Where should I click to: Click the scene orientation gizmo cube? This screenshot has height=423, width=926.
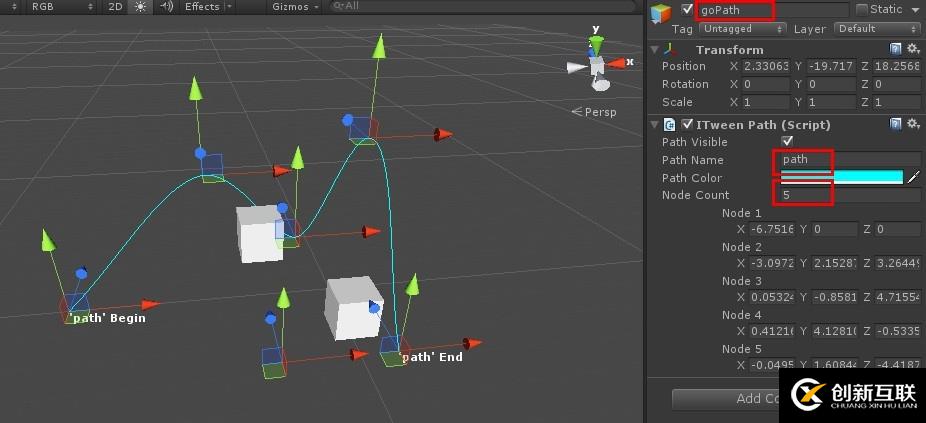coord(597,67)
